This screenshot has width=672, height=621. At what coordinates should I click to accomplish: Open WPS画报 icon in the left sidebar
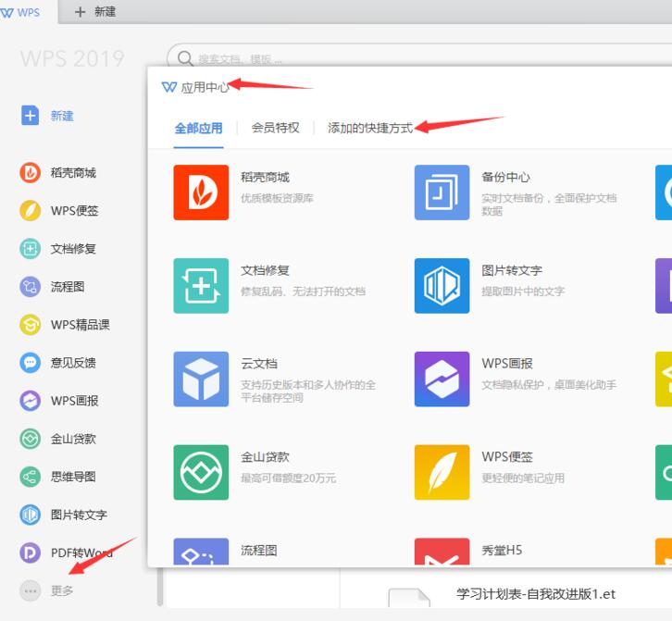(30, 401)
